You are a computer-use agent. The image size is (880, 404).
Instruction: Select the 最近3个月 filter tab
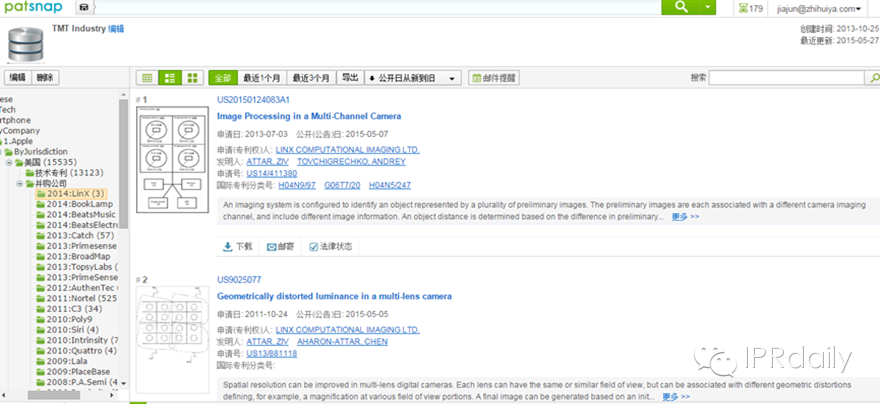point(311,78)
